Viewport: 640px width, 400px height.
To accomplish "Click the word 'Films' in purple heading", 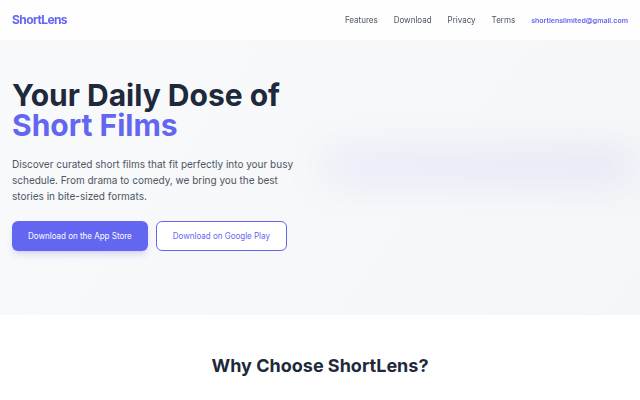I will pos(138,125).
